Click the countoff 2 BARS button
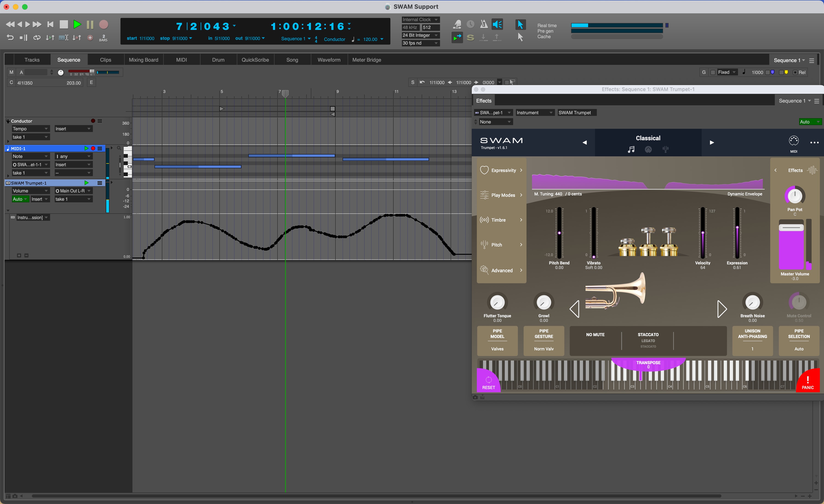 (x=103, y=38)
